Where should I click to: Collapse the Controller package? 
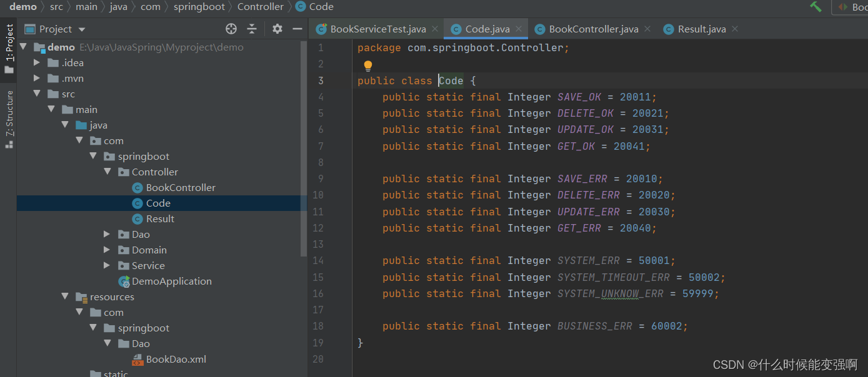pyautogui.click(x=107, y=172)
